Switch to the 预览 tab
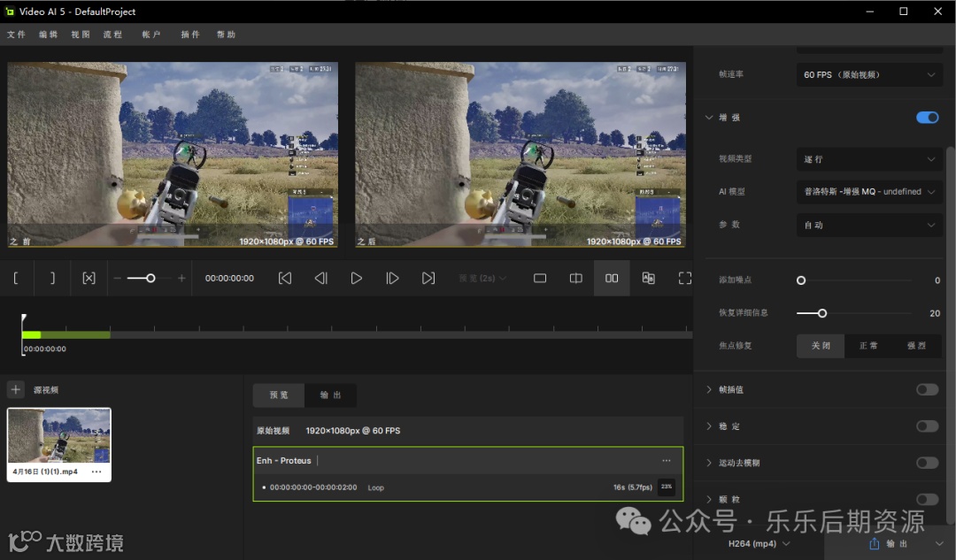The width and height of the screenshot is (956, 560). coord(279,395)
